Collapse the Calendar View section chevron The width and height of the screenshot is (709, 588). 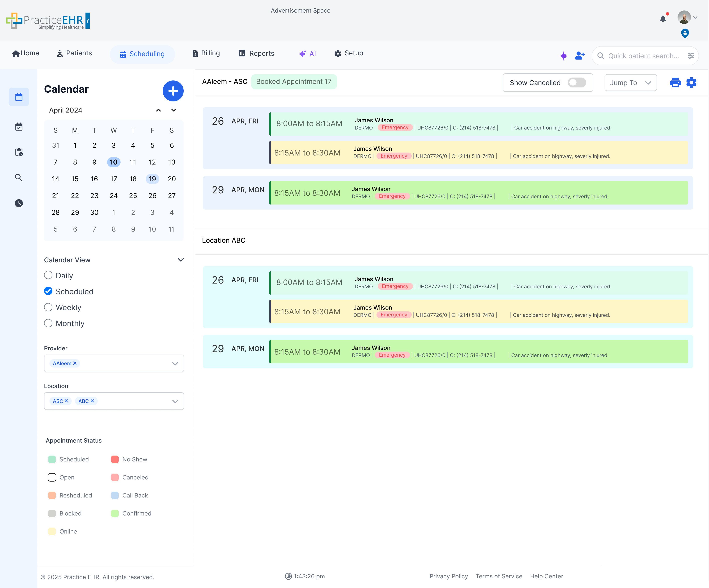coord(181,260)
